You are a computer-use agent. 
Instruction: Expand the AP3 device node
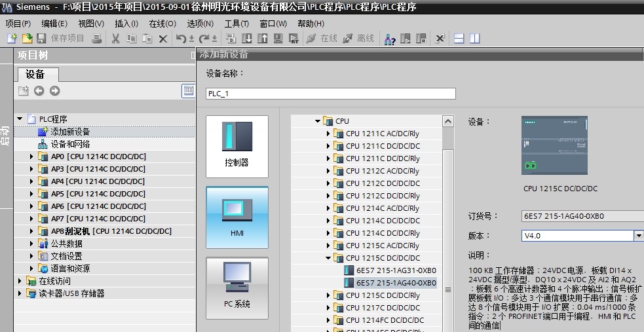(x=31, y=169)
